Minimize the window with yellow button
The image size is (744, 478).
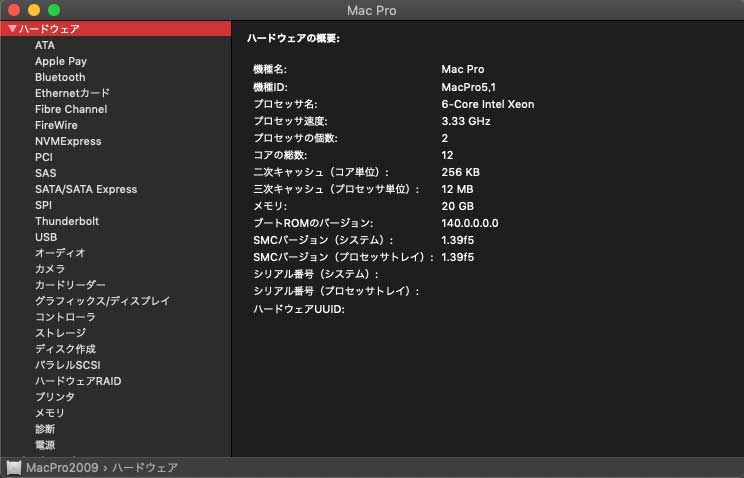[x=34, y=10]
